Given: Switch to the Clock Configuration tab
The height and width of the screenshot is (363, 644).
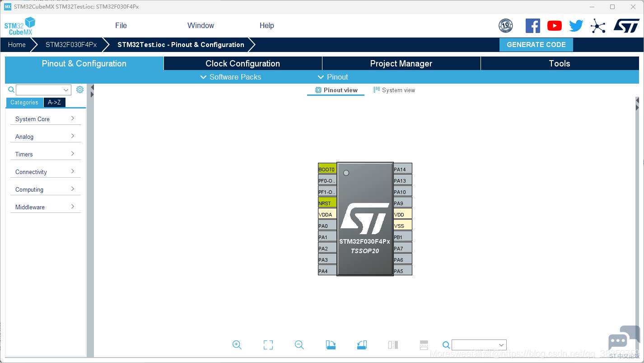Looking at the screenshot, I should coord(243,63).
